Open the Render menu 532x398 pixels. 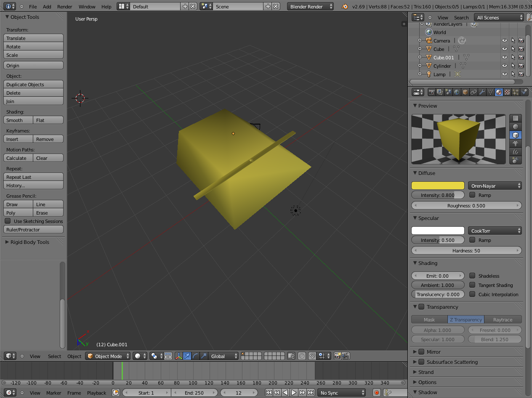(65, 7)
